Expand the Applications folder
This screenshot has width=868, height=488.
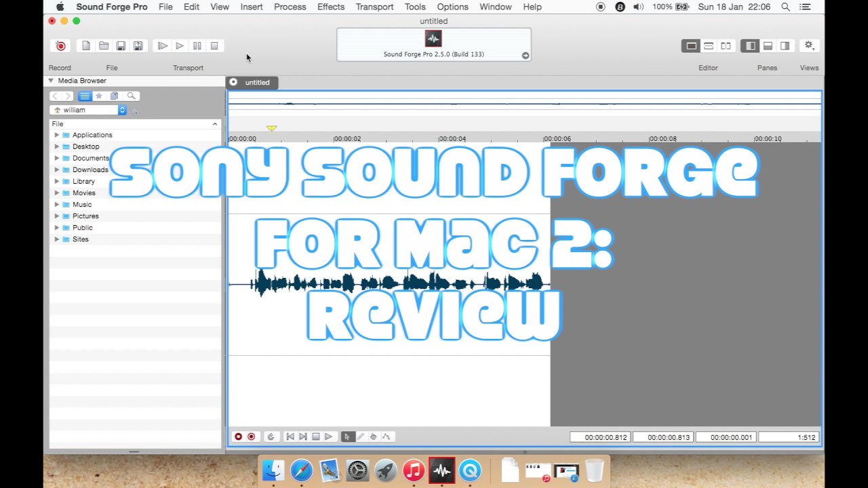pos(56,135)
